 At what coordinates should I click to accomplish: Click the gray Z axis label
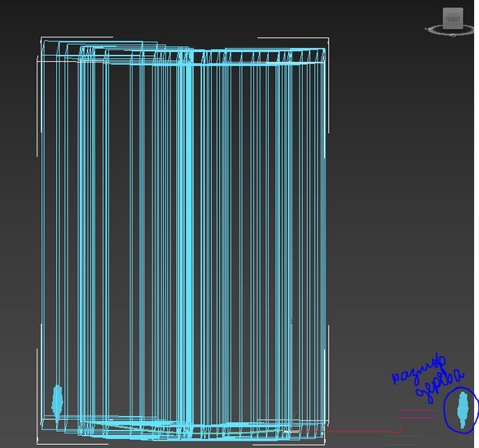(x=292, y=321)
